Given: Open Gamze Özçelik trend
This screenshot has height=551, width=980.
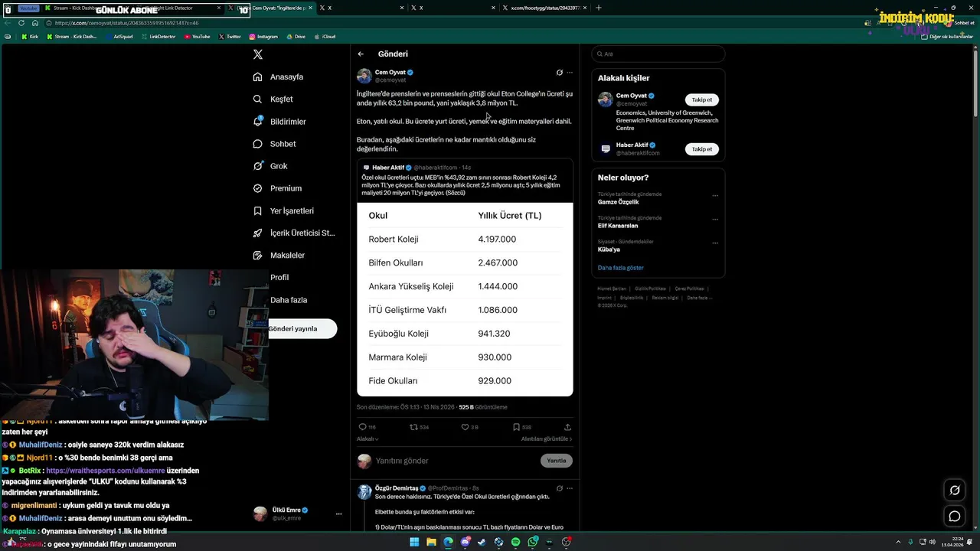Looking at the screenshot, I should click(x=618, y=202).
